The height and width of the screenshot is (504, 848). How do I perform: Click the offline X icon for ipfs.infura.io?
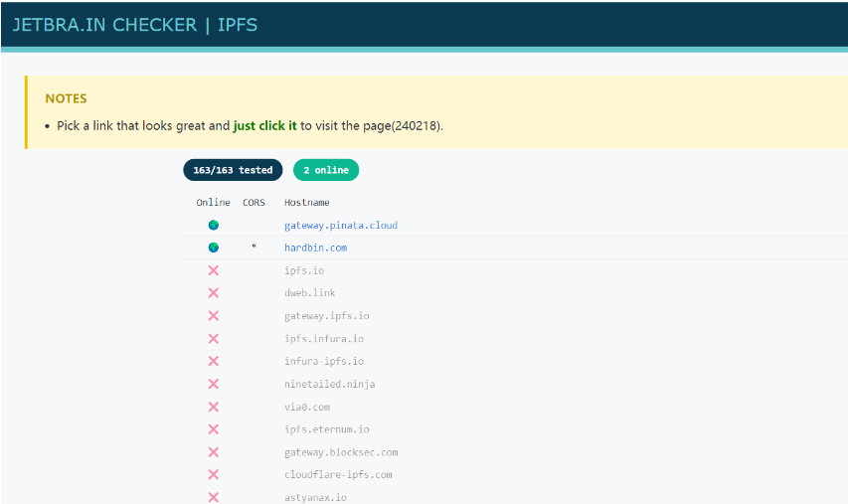coord(214,339)
